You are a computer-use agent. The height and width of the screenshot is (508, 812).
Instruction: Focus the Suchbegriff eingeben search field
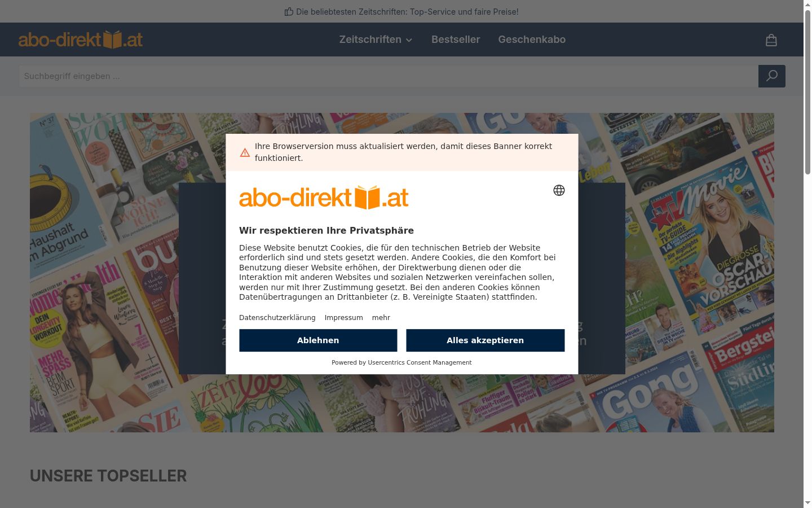pos(389,76)
